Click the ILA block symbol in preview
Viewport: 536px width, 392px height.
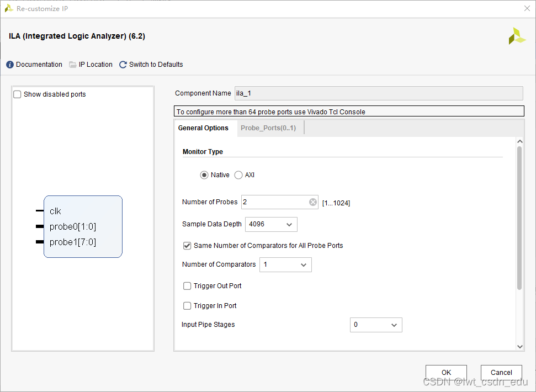(83, 226)
